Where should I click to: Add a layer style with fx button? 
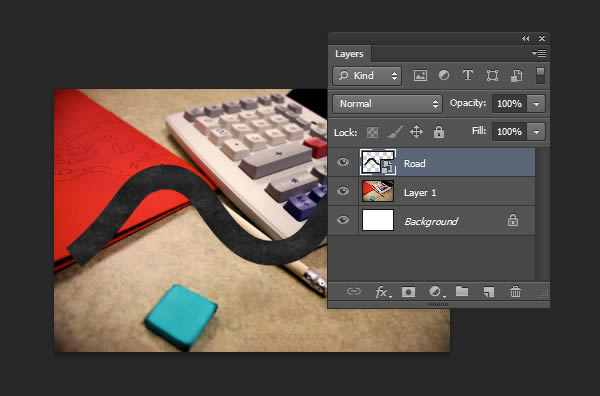coord(383,292)
